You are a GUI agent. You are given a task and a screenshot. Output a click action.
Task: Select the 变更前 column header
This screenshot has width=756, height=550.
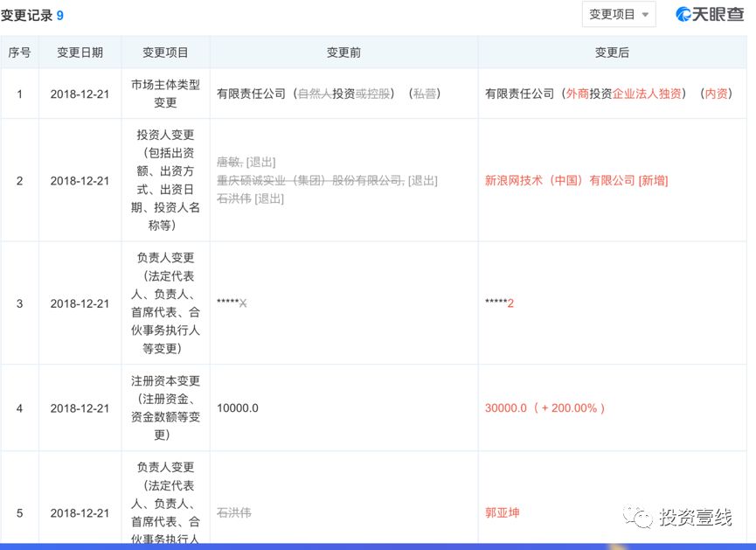coord(343,52)
